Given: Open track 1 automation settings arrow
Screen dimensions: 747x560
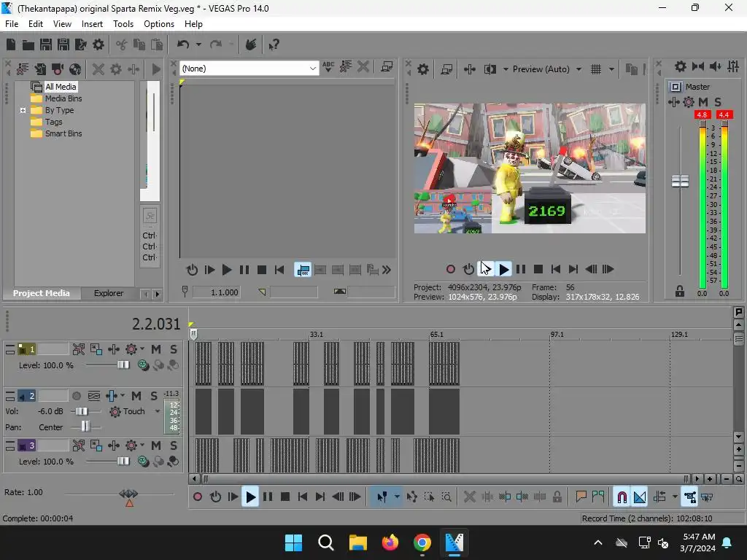Looking at the screenshot, I should click(x=142, y=349).
